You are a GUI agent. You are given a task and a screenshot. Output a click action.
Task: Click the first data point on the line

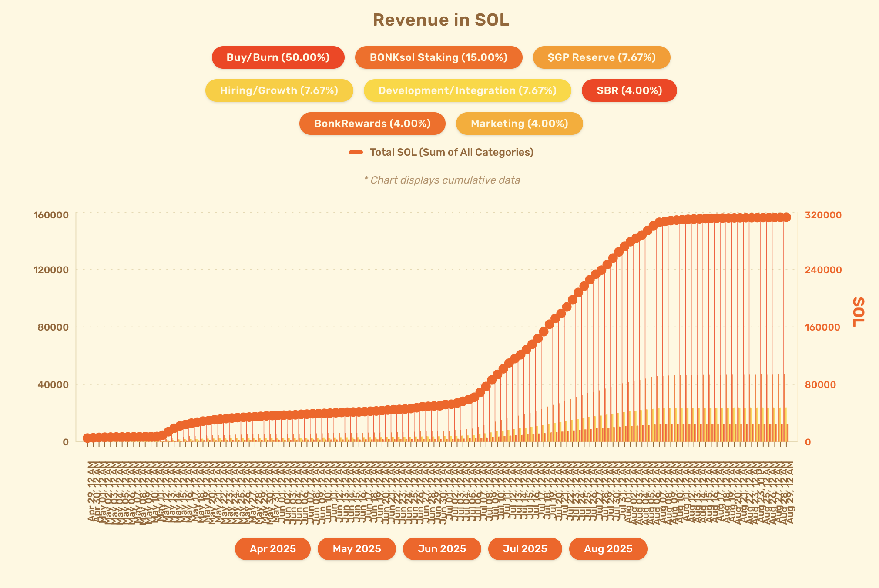87,438
